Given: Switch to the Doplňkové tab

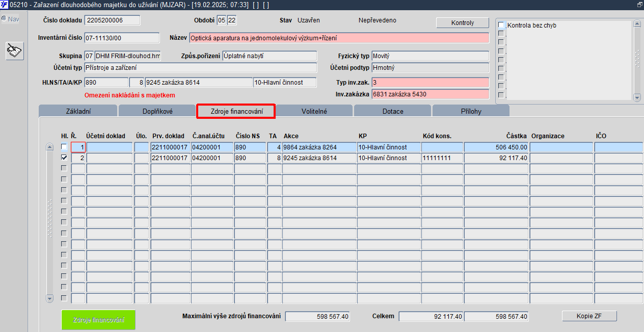Looking at the screenshot, I should (157, 111).
